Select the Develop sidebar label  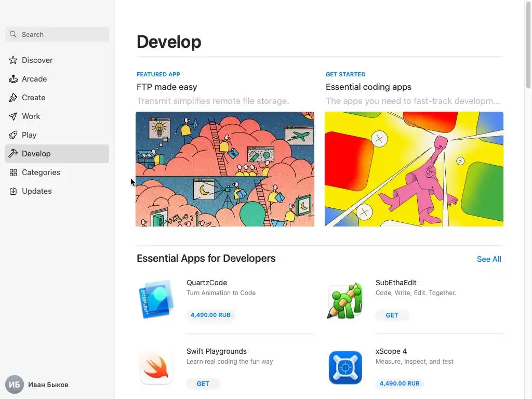pos(36,154)
